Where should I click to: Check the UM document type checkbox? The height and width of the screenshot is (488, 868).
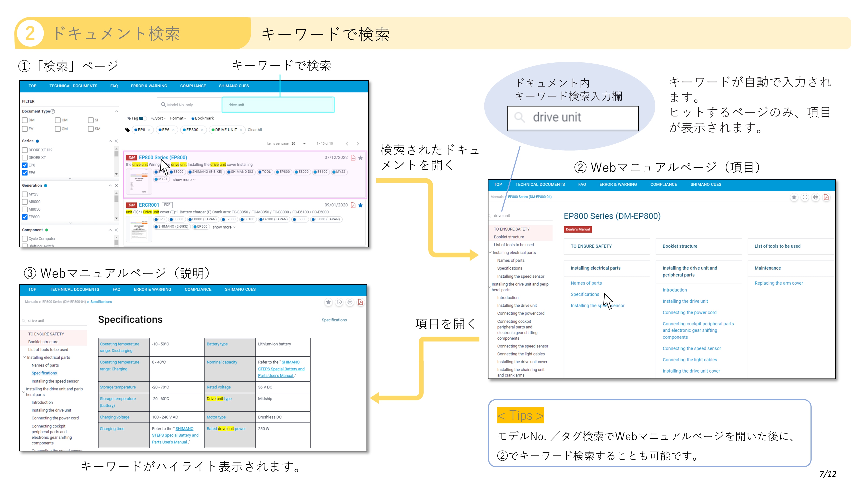[x=58, y=120]
